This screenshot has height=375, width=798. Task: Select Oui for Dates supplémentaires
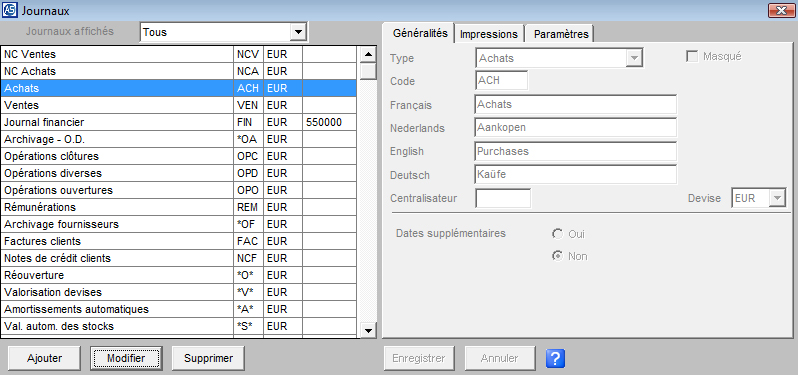558,234
